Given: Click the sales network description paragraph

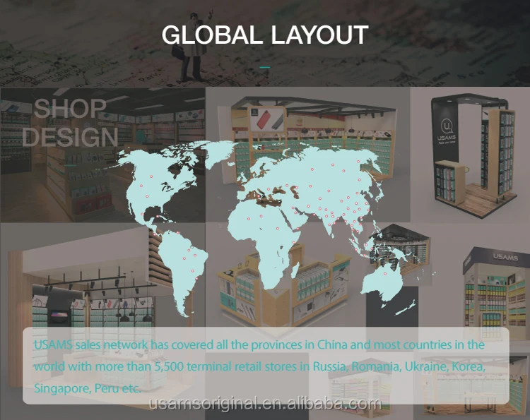Looking at the screenshot, I should coord(259,366).
